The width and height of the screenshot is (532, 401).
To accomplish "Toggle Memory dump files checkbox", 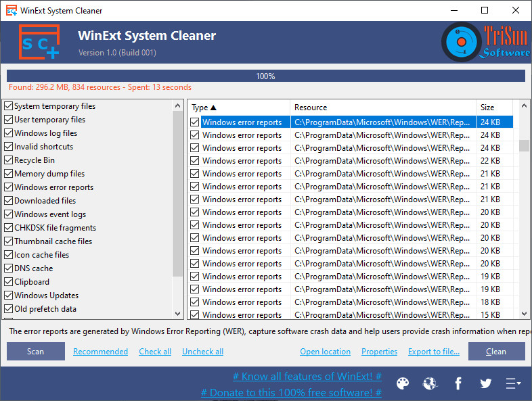I will (9, 174).
